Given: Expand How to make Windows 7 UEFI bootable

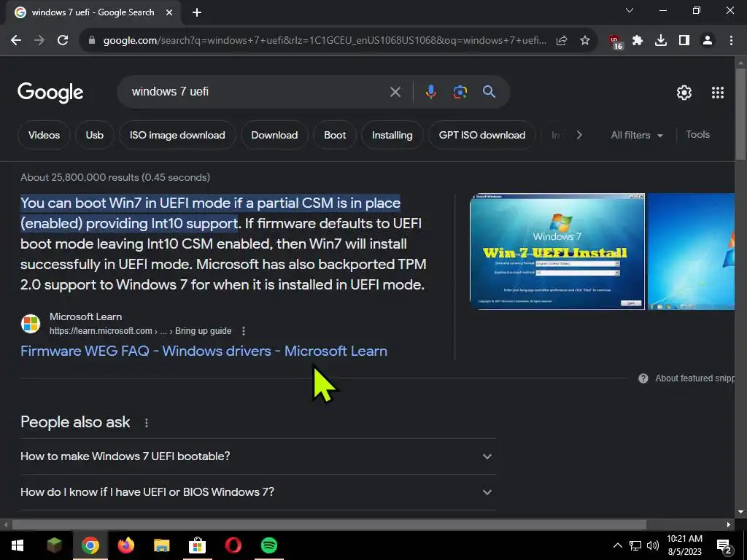Looking at the screenshot, I should pos(258,456).
